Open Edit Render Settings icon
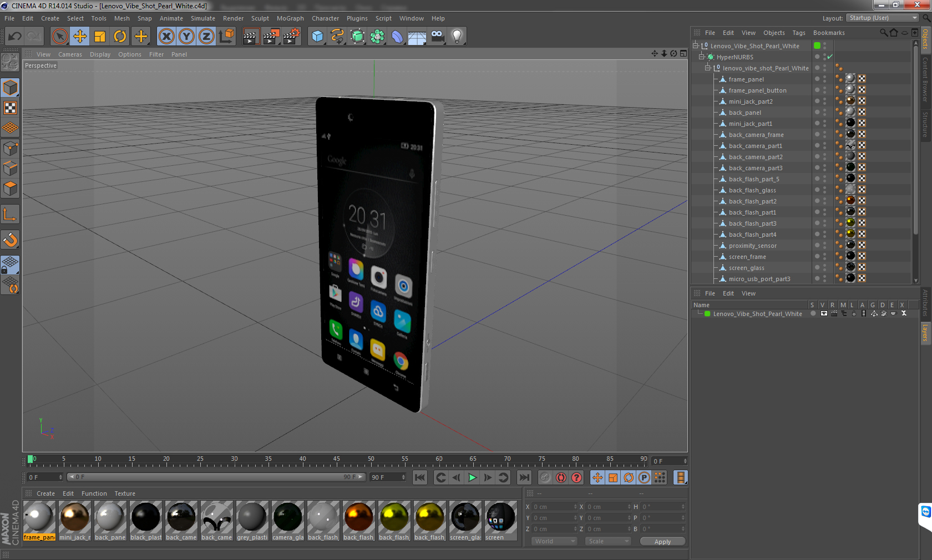 pyautogui.click(x=292, y=37)
